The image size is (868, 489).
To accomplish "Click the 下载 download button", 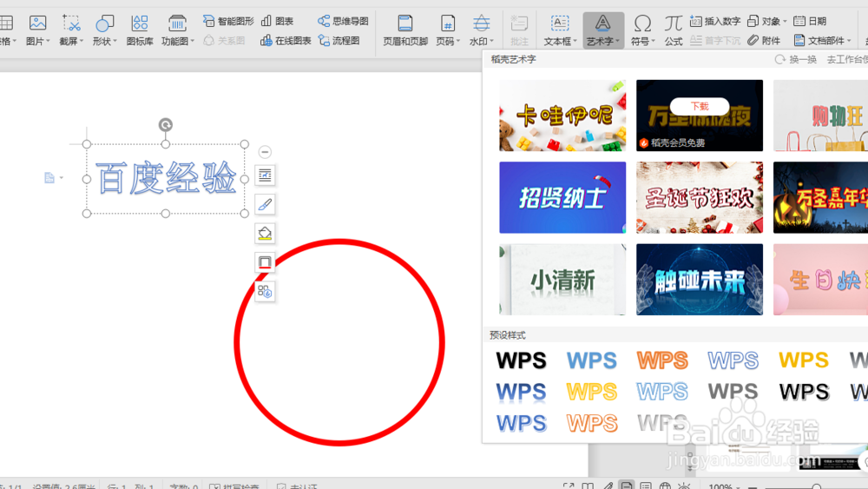I will (700, 106).
